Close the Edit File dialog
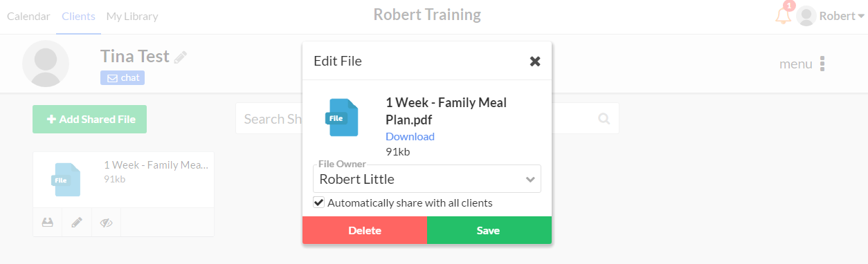Viewport: 868px width, 264px height. click(x=535, y=61)
